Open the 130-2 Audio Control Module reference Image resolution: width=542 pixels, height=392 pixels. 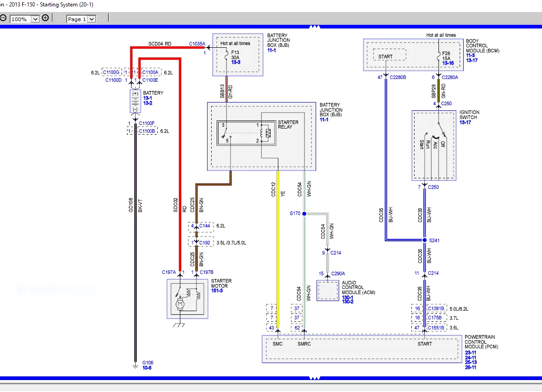click(347, 302)
